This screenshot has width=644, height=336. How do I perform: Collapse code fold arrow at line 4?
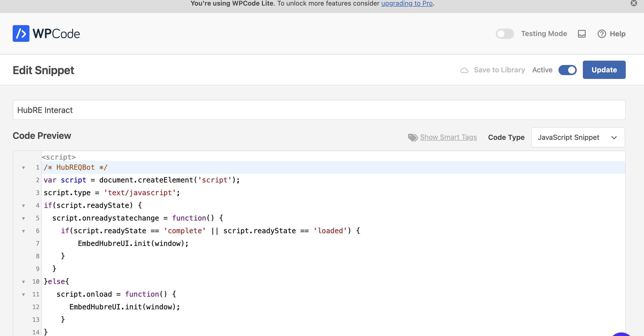(23, 206)
